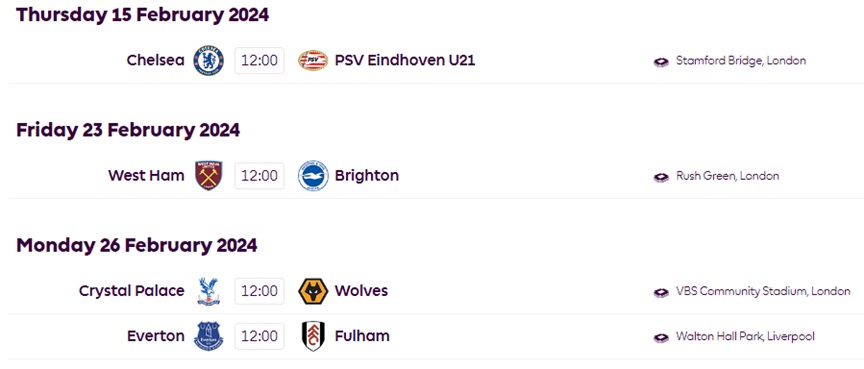Click the Chelsea club crest

tap(208, 61)
